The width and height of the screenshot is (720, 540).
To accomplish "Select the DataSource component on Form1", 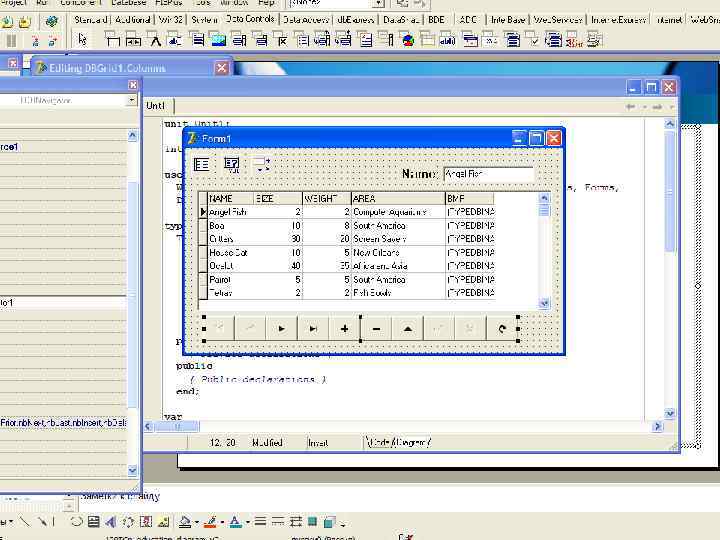I will click(262, 164).
